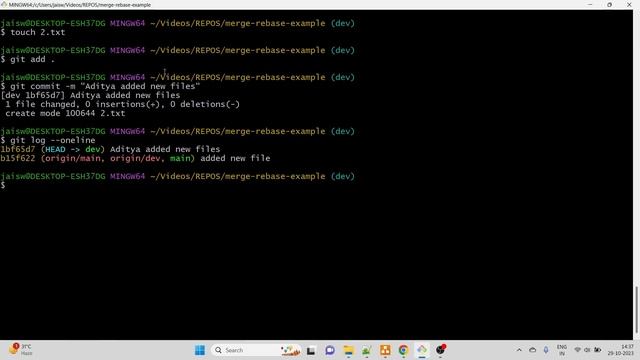Open the ENG IN language switcher
This screenshot has height=360, width=640.
tap(562, 350)
